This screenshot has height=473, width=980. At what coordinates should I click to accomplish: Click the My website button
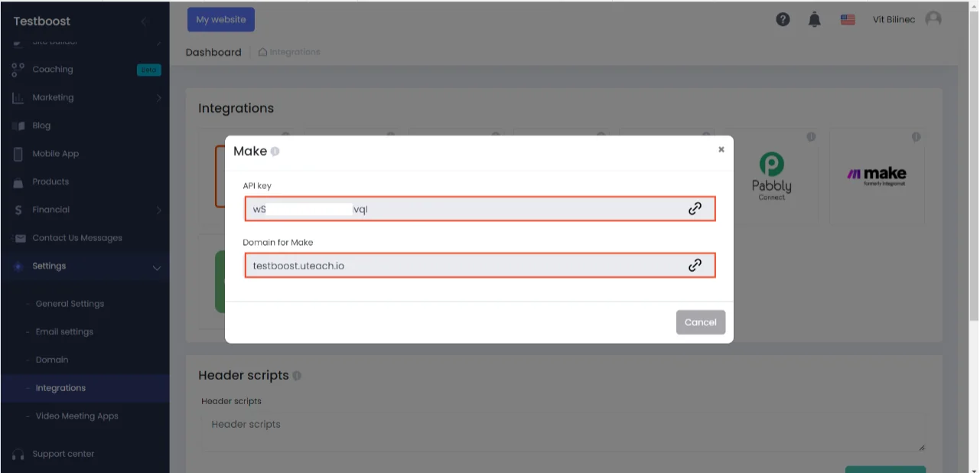221,20
